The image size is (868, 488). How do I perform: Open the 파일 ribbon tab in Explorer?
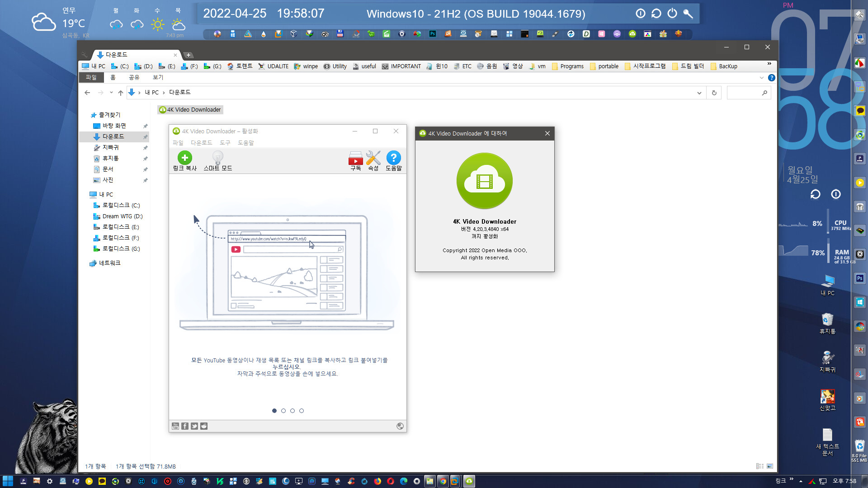91,78
